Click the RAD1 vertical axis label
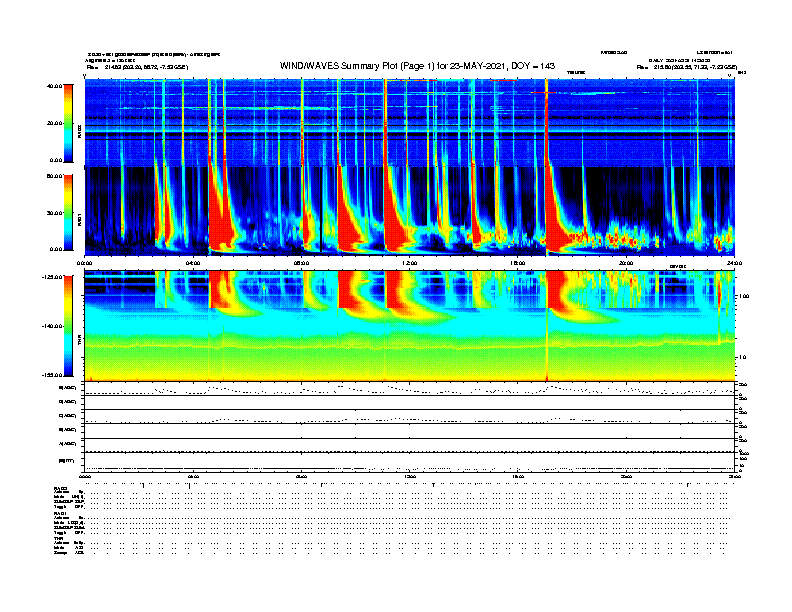 79,219
